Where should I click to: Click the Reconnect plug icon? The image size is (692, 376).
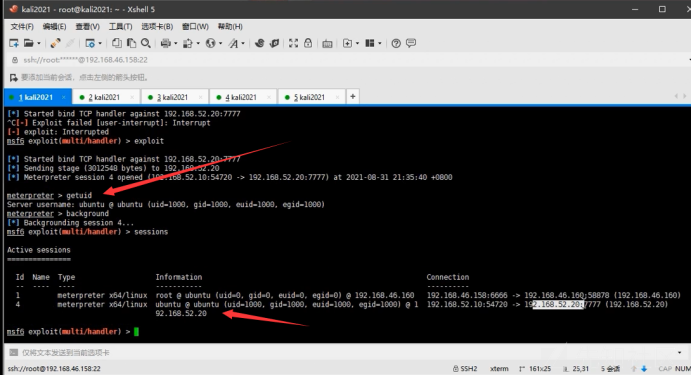[x=55, y=43]
